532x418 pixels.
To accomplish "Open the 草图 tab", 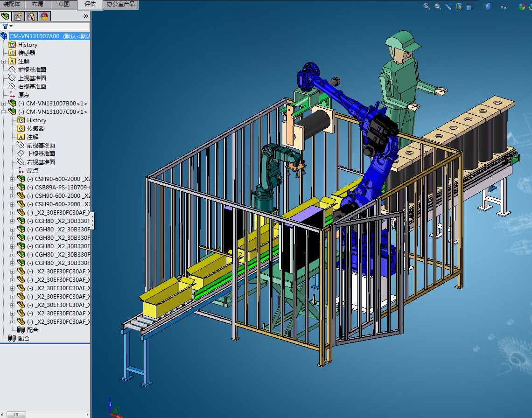I will click(63, 4).
